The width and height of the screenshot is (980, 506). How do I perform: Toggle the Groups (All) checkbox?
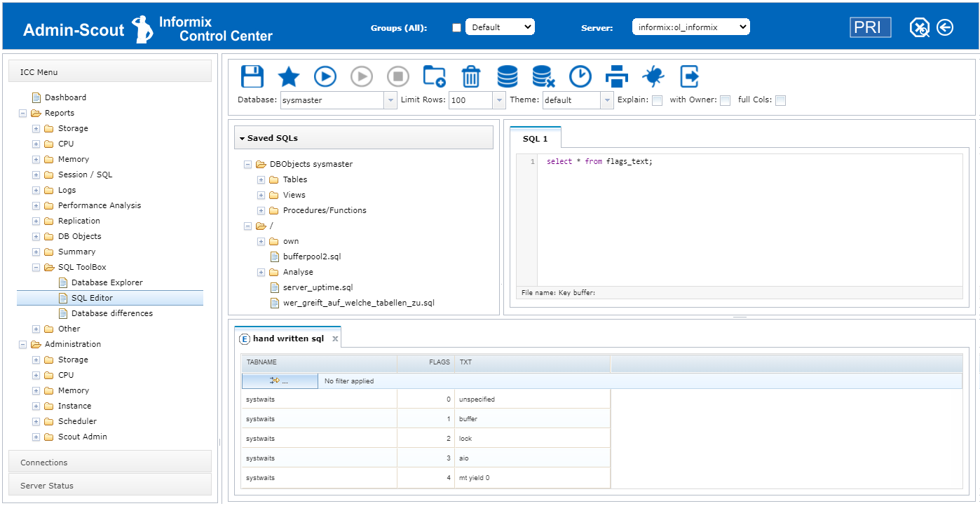[x=457, y=28]
